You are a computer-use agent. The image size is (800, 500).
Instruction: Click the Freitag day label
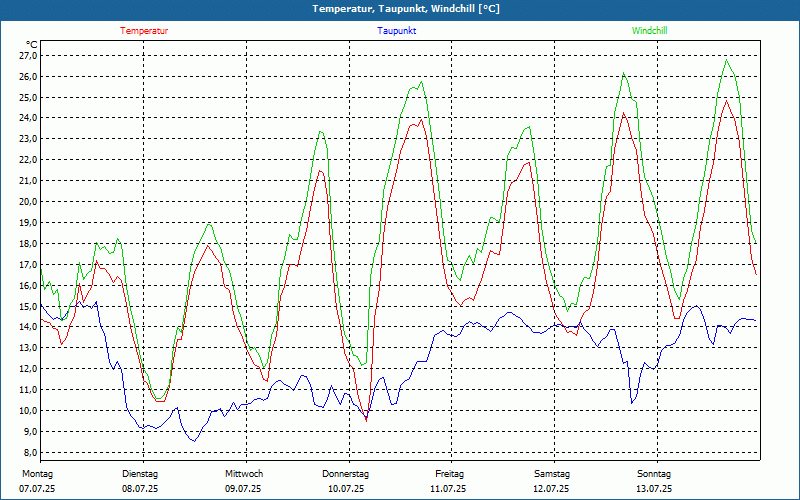pyautogui.click(x=449, y=474)
